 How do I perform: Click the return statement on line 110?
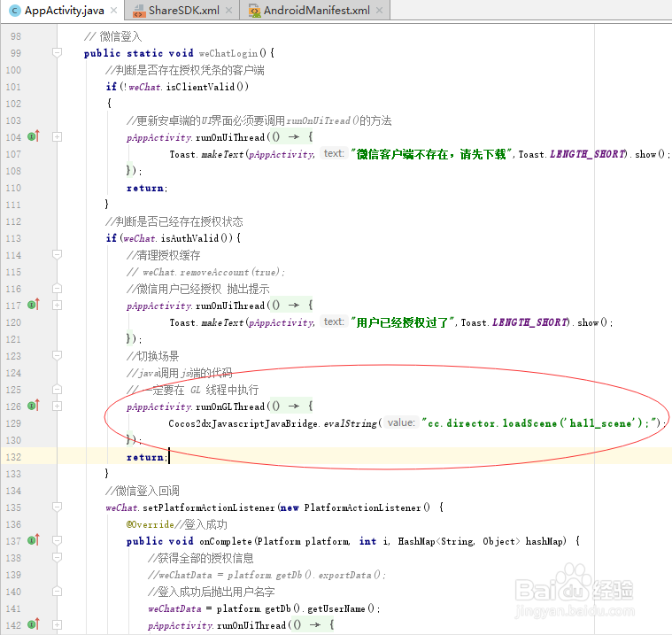click(145, 189)
